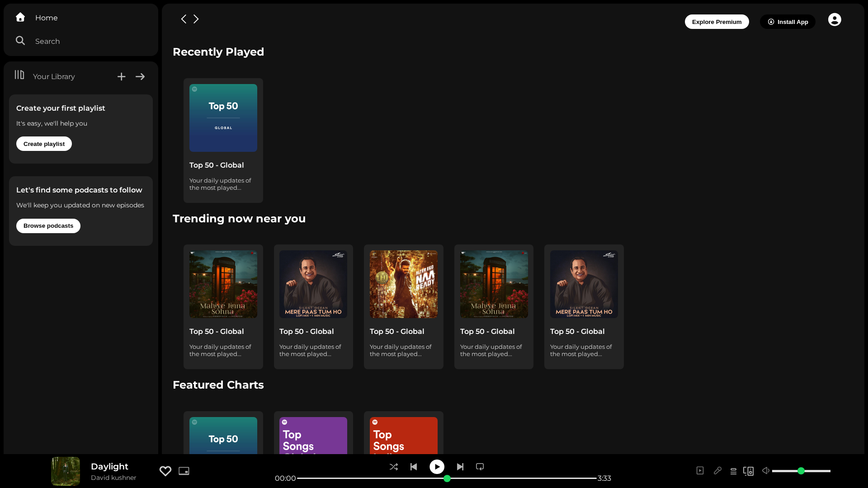Open the Naa Ready trending card
868x488 pixels.
click(x=404, y=307)
